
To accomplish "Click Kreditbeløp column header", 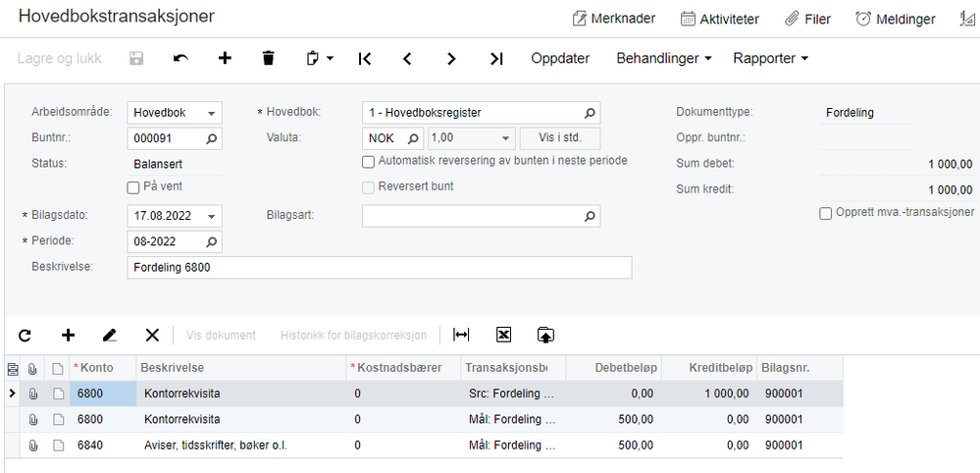I will [x=708, y=368].
